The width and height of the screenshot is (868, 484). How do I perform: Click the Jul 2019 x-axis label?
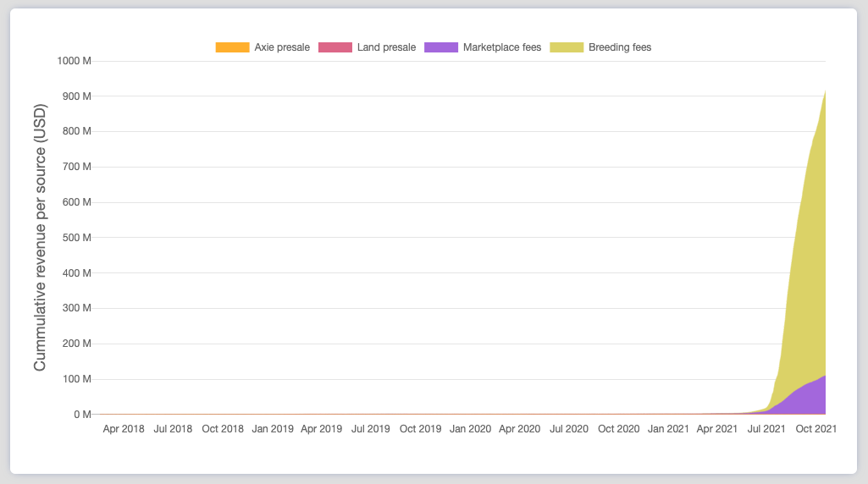pos(371,429)
